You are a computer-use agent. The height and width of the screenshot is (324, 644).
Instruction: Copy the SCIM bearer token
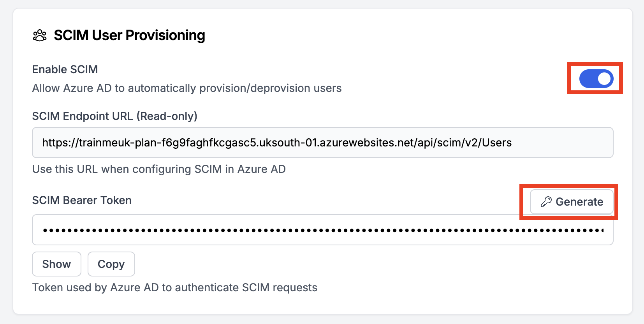click(111, 264)
